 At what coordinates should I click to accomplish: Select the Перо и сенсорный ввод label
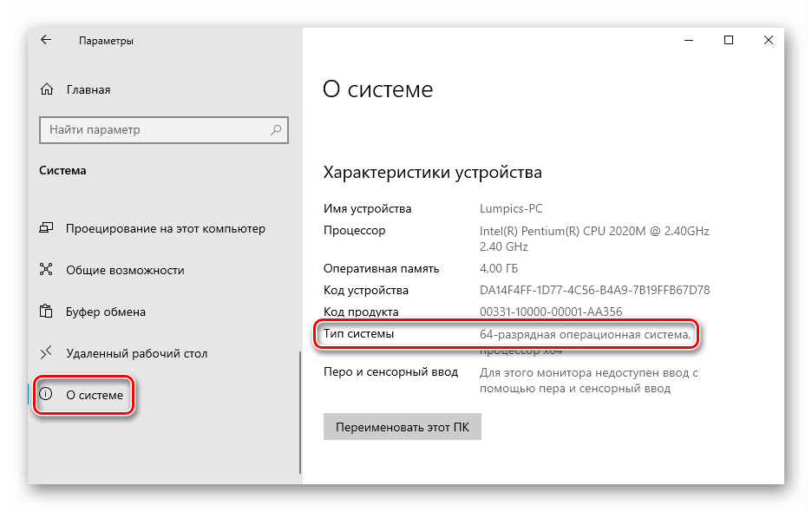(391, 372)
